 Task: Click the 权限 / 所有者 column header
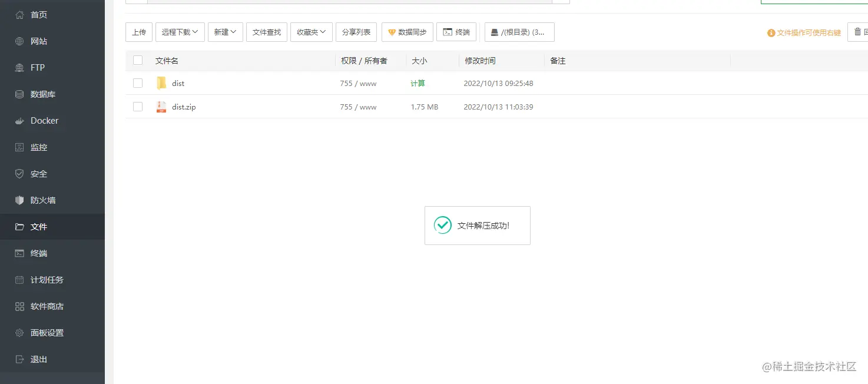click(x=364, y=61)
